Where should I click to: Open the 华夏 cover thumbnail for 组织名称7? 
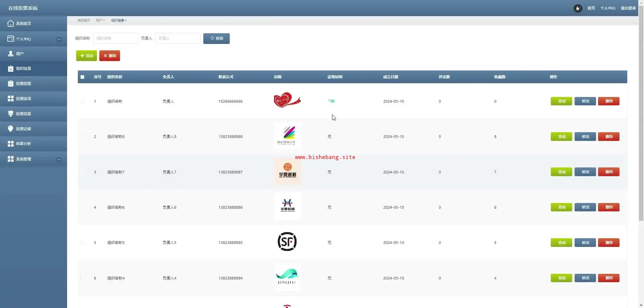287,171
